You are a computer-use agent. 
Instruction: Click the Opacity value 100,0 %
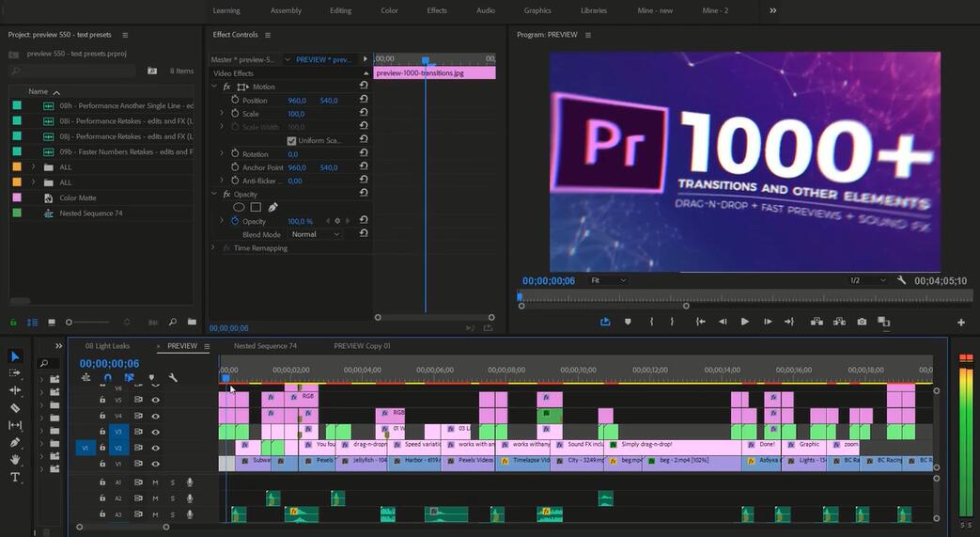click(300, 221)
